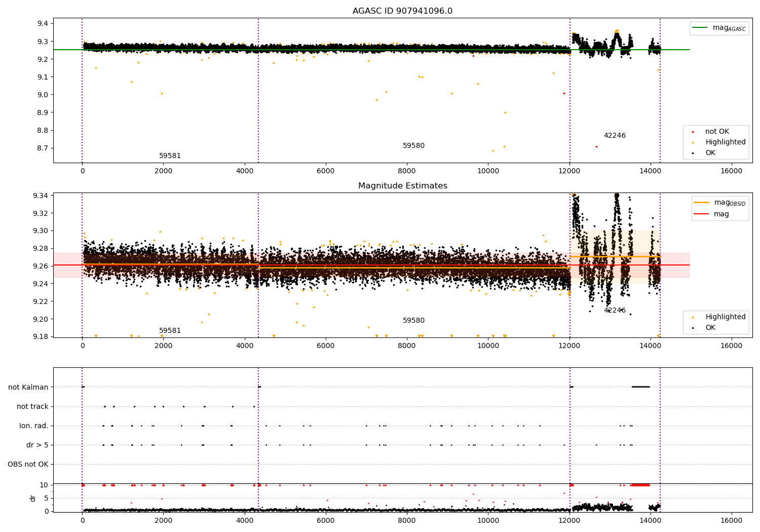Click label 59581 in the Magnitude Estimates plot
The image size is (760, 532).
pos(170,331)
